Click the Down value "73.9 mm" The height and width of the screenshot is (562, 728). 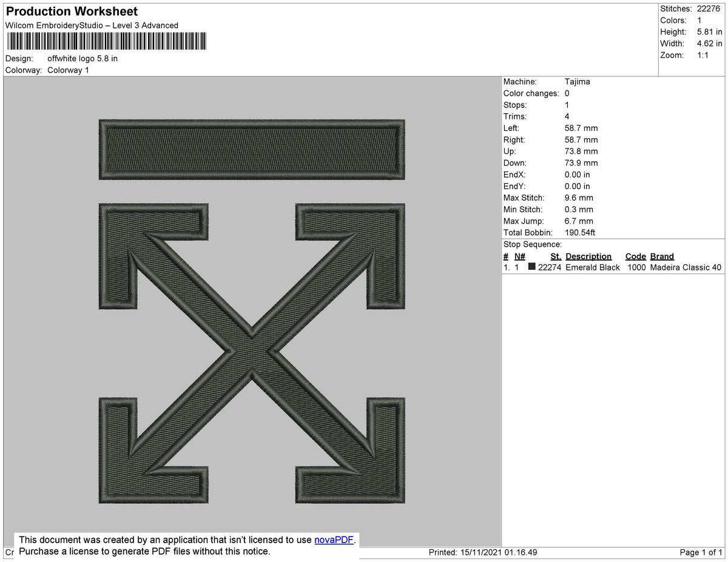click(x=581, y=162)
